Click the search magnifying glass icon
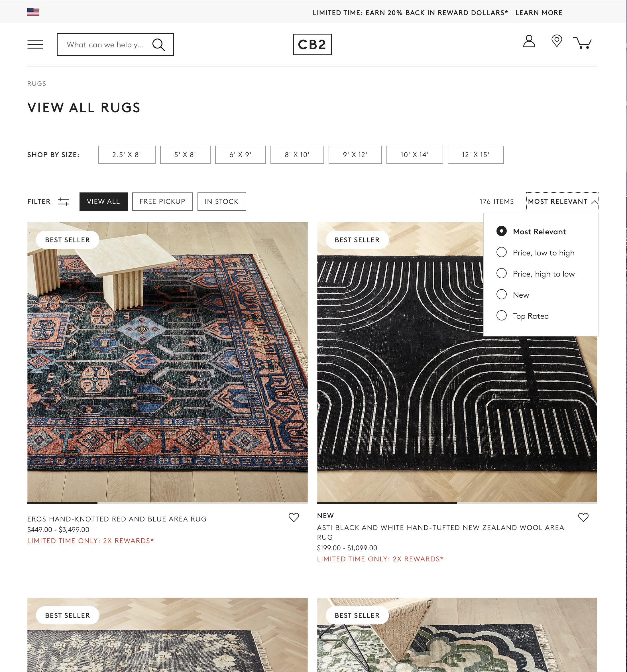This screenshot has width=627, height=672. [158, 44]
